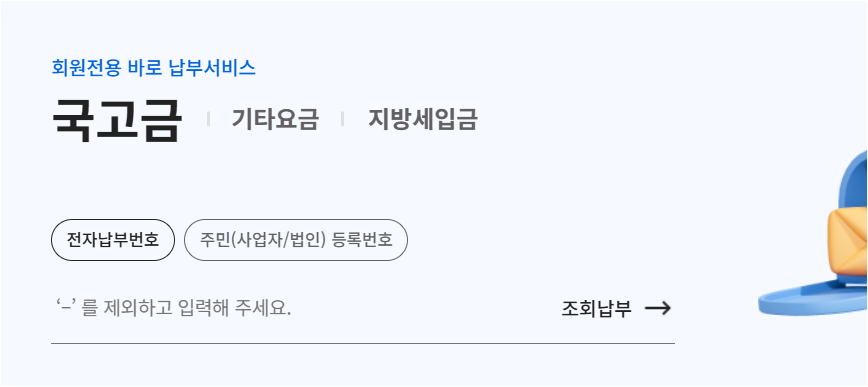Click placeholder text '를 제외하고 입력해 주세요'

point(186,308)
